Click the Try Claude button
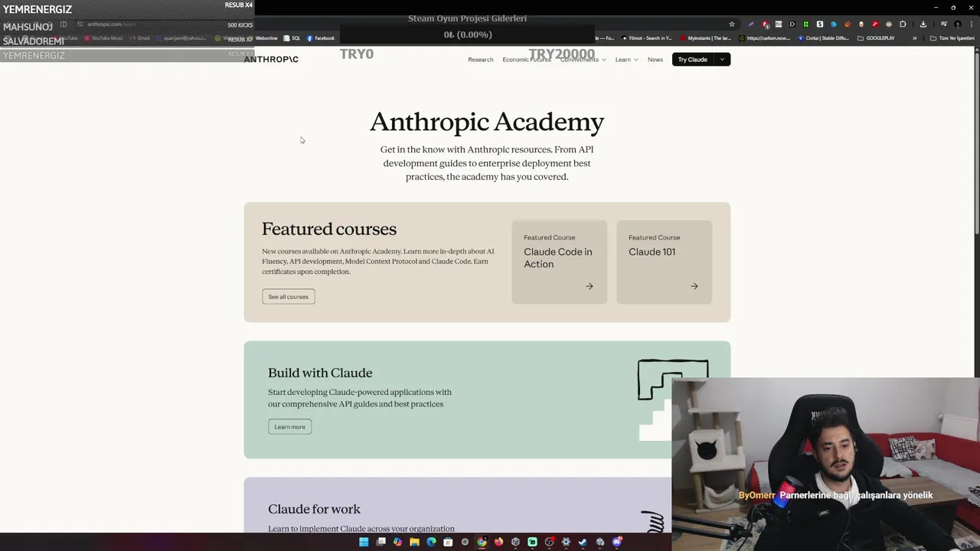This screenshot has height=551, width=980. click(692, 60)
